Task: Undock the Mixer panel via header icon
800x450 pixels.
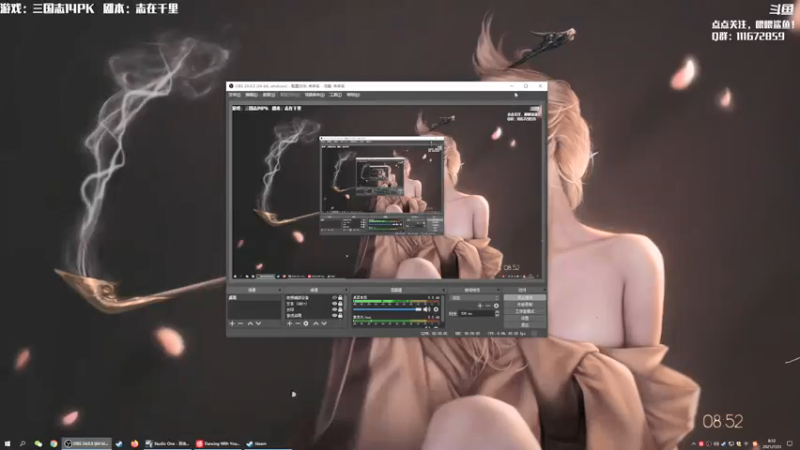Action: [x=443, y=290]
